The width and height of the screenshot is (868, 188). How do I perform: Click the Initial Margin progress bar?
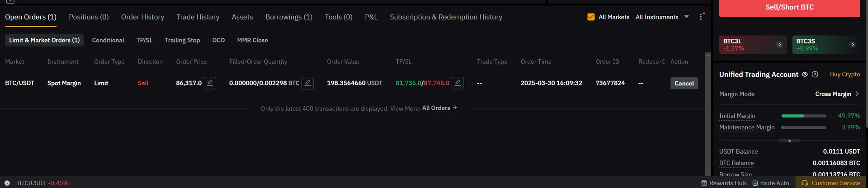click(x=803, y=116)
